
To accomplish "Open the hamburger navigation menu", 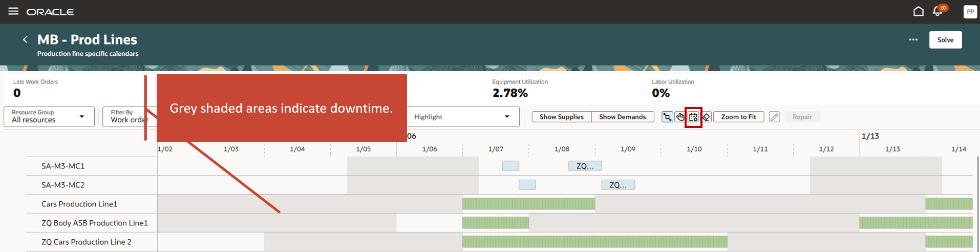I will pos(13,11).
